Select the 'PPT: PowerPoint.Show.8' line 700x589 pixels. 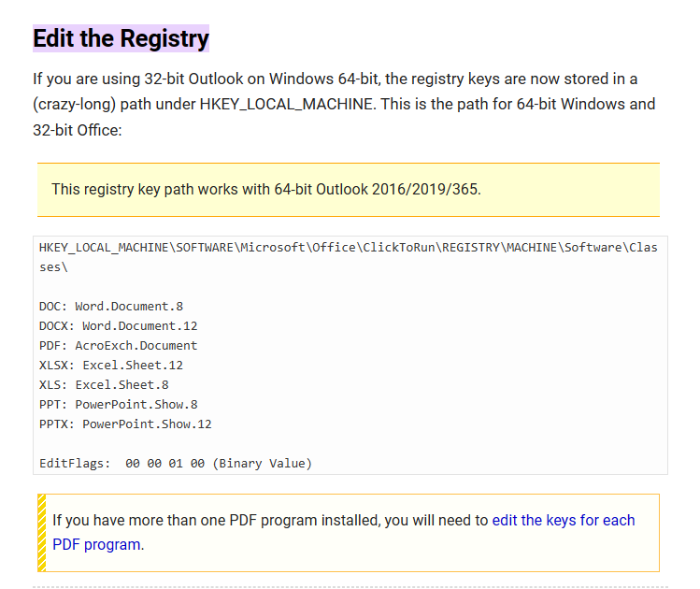tap(119, 405)
